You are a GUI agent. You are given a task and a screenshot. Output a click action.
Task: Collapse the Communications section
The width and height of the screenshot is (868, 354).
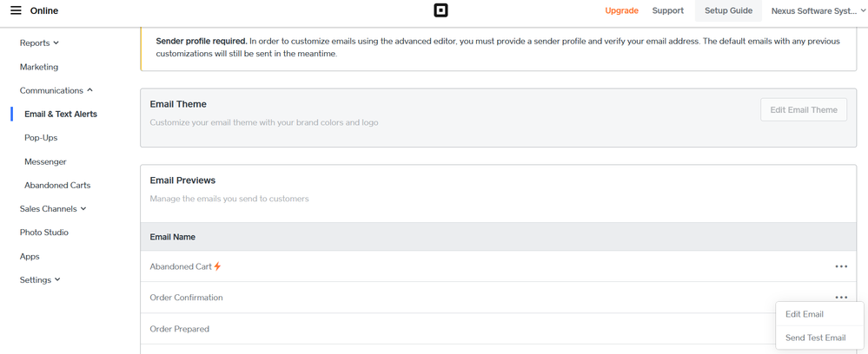click(56, 90)
